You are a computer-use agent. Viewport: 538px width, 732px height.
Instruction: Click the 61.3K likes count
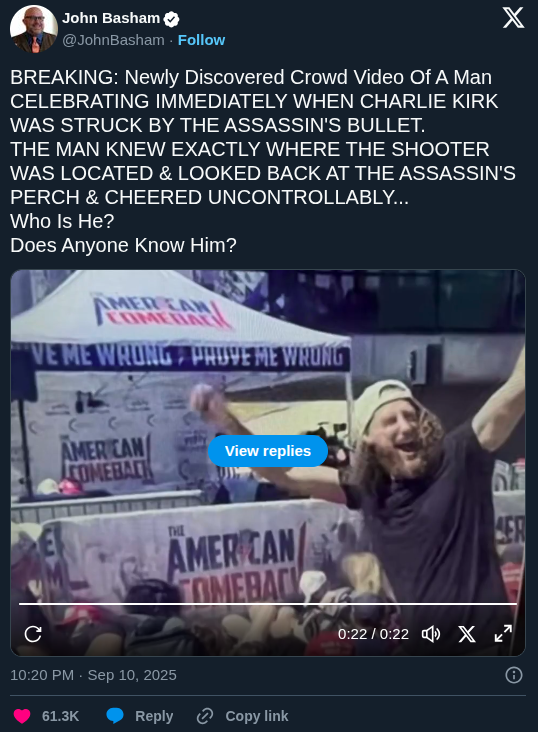pos(61,716)
